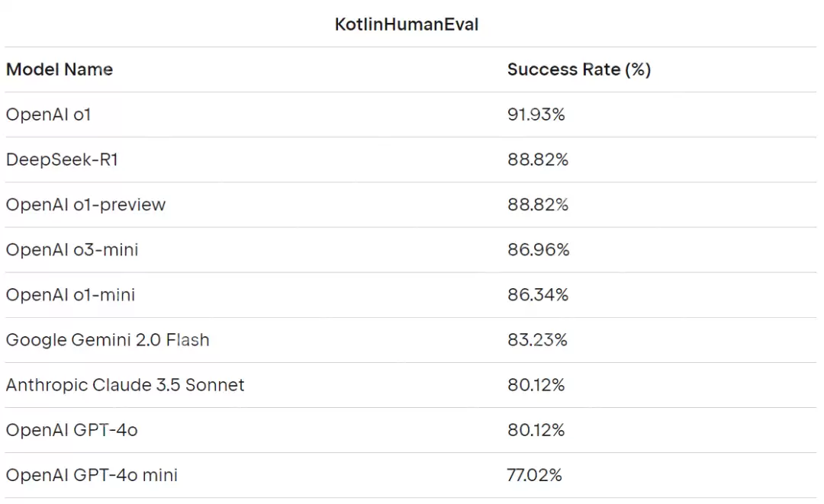Click the 86.96% success rate value
The height and width of the screenshot is (504, 824).
point(538,249)
